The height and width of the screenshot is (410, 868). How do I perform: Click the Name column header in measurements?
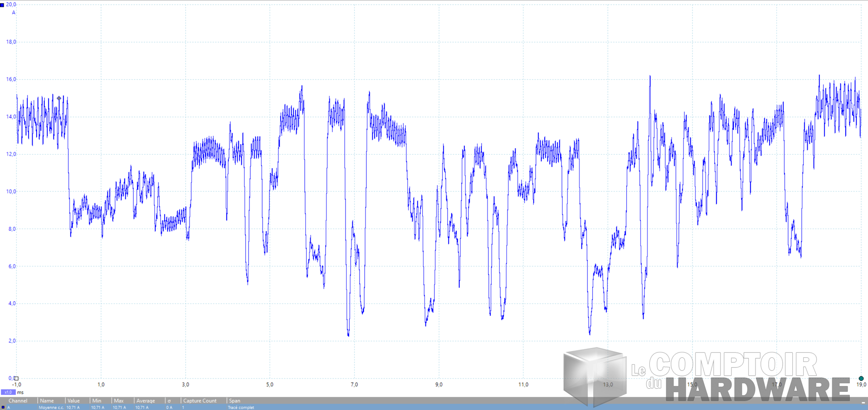(47, 401)
